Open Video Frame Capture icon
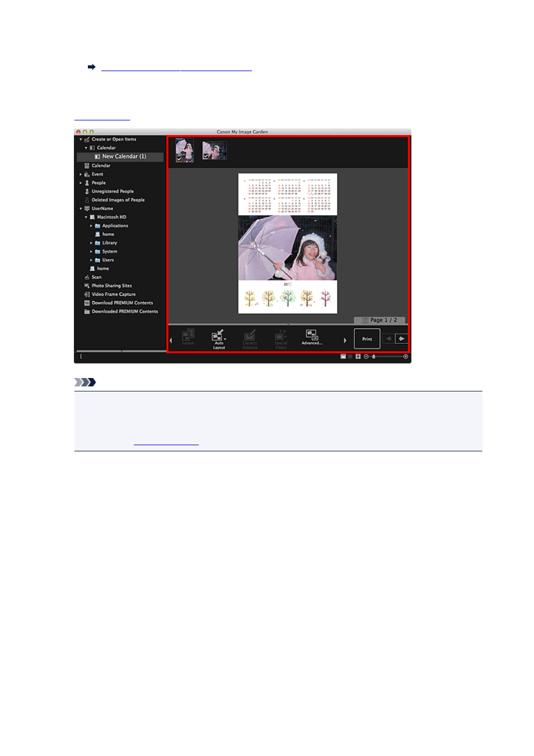This screenshot has height=756, width=534. 87,295
